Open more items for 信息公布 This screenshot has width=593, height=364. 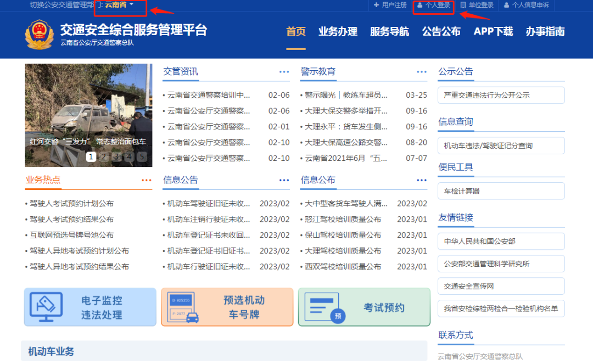[422, 180]
